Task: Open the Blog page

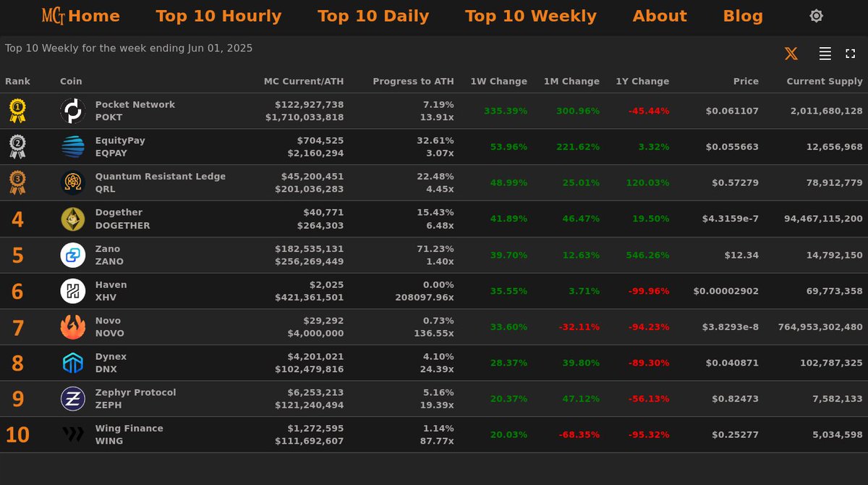Action: tap(743, 16)
